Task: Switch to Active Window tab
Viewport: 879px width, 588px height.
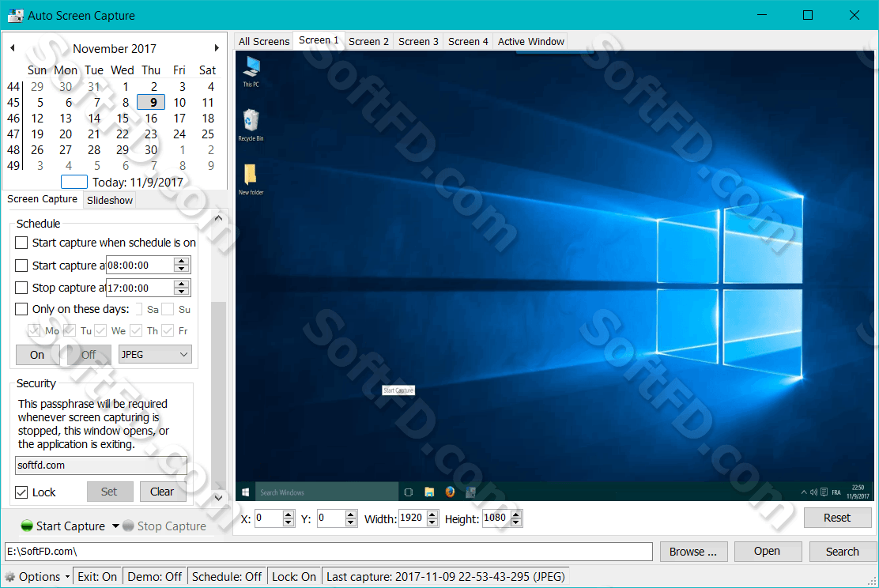Action: [x=531, y=41]
